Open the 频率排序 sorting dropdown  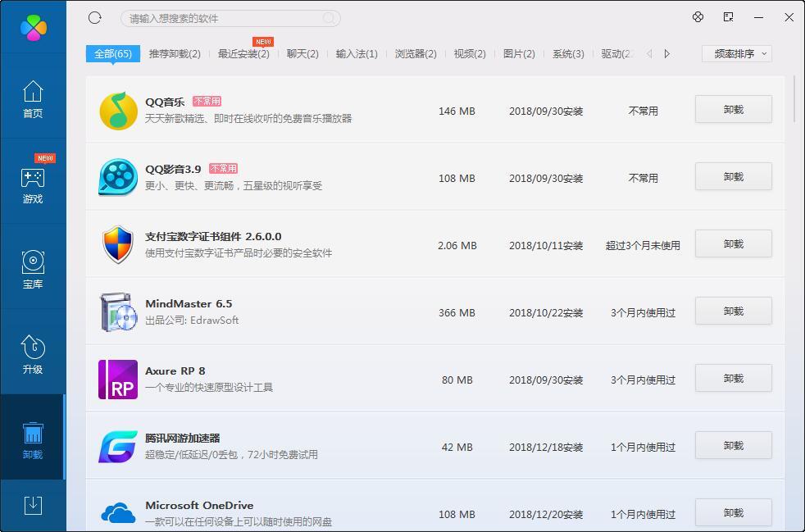coord(735,52)
